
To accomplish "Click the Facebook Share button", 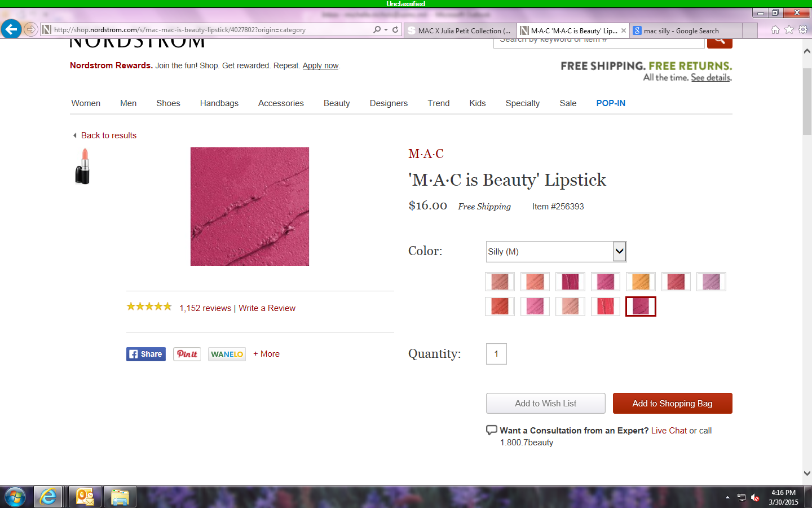I will pos(146,354).
